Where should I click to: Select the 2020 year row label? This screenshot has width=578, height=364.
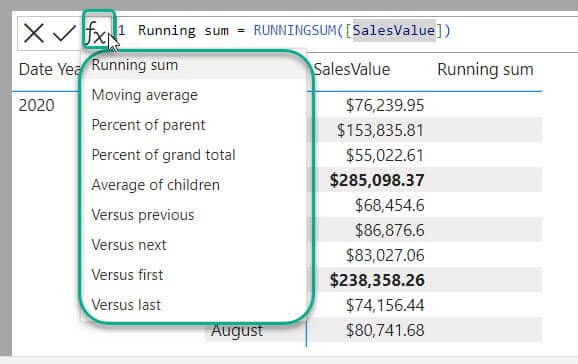click(x=36, y=105)
